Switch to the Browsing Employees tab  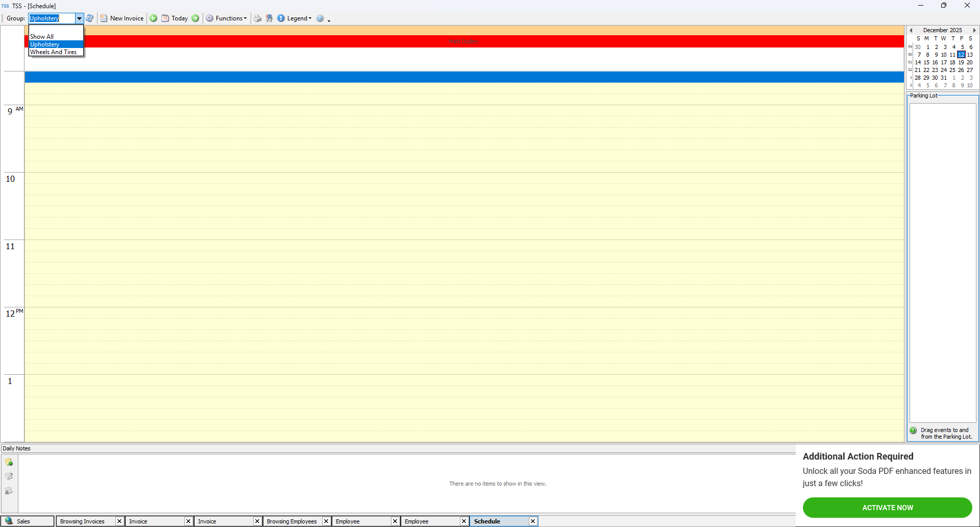click(291, 521)
